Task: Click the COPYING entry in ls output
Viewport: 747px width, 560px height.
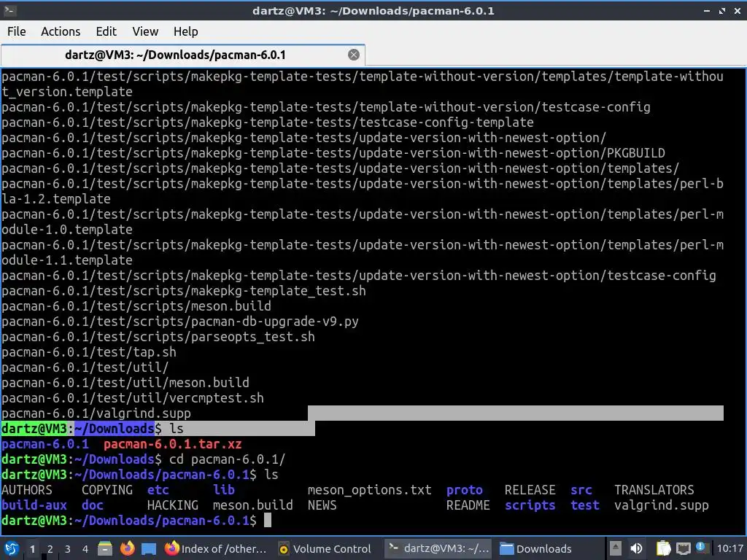Action: pyautogui.click(x=107, y=490)
